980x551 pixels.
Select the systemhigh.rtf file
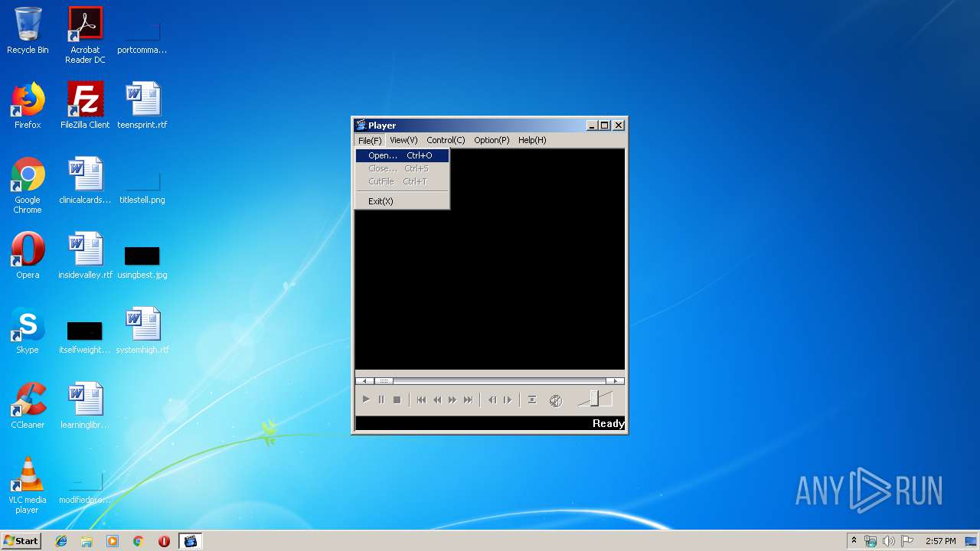[x=142, y=331]
